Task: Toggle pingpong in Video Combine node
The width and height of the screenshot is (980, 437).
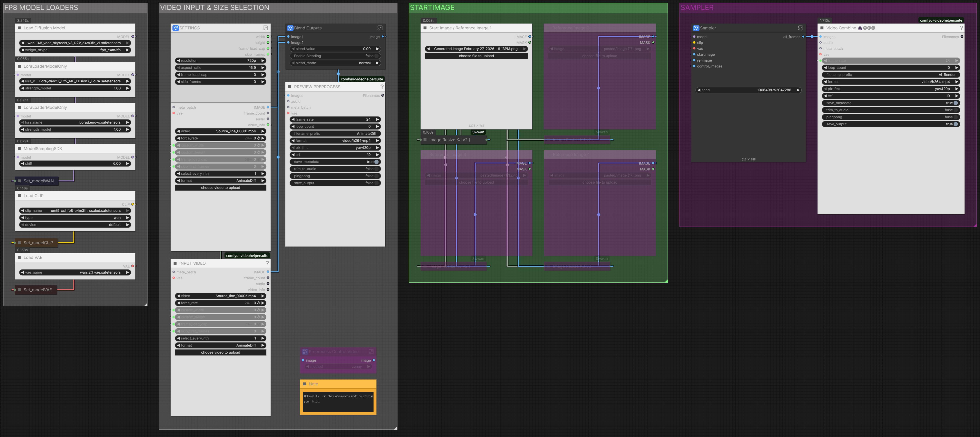Action: [891, 117]
